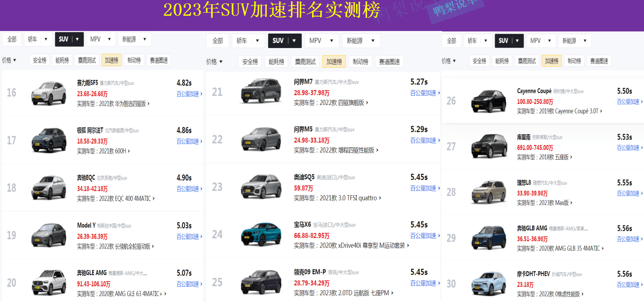Image resolution: width=644 pixels, height=302 pixels.
Task: Click 百公里加速 link for 库里南
Action: (x=630, y=148)
